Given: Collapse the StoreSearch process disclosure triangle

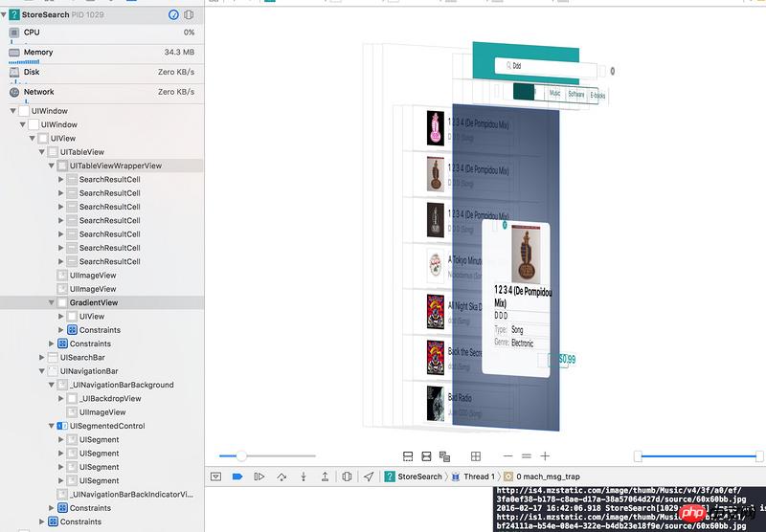Looking at the screenshot, I should 4,14.
